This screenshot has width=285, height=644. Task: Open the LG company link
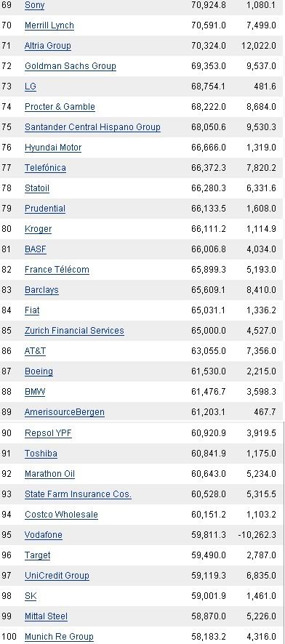31,86
